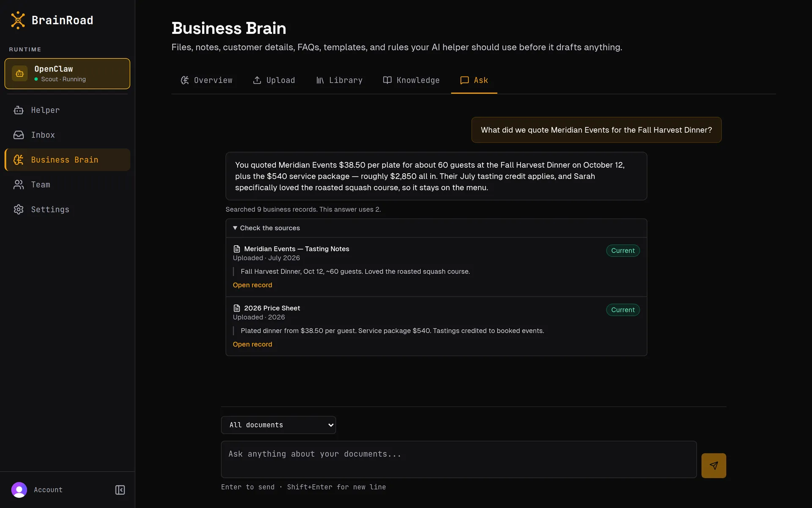Click the RUNTIME section label
The image size is (812, 508).
(x=25, y=50)
